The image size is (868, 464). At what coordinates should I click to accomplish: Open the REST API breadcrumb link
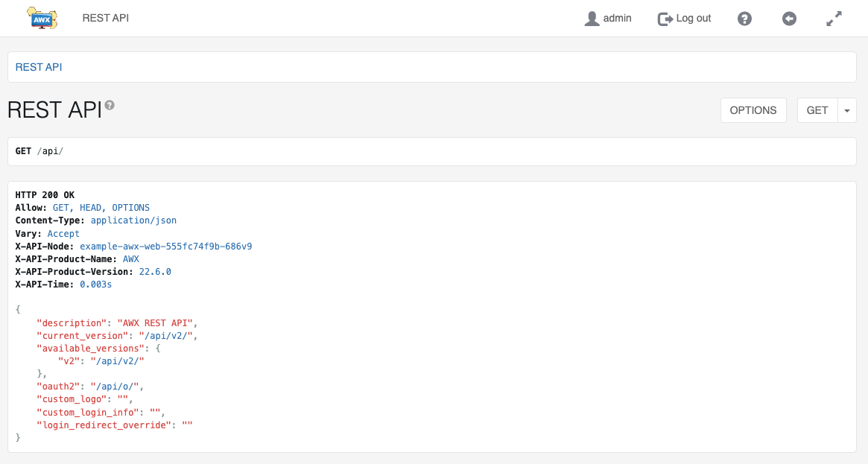tap(39, 67)
